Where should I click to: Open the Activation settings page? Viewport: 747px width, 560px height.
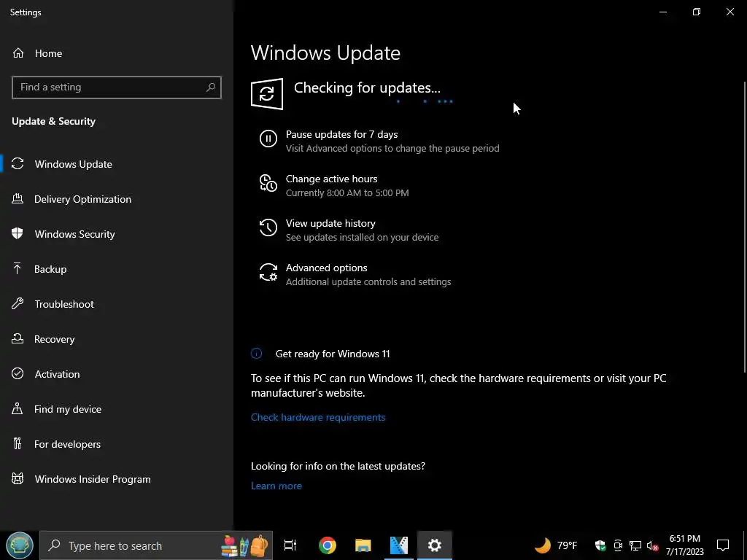click(x=117, y=374)
